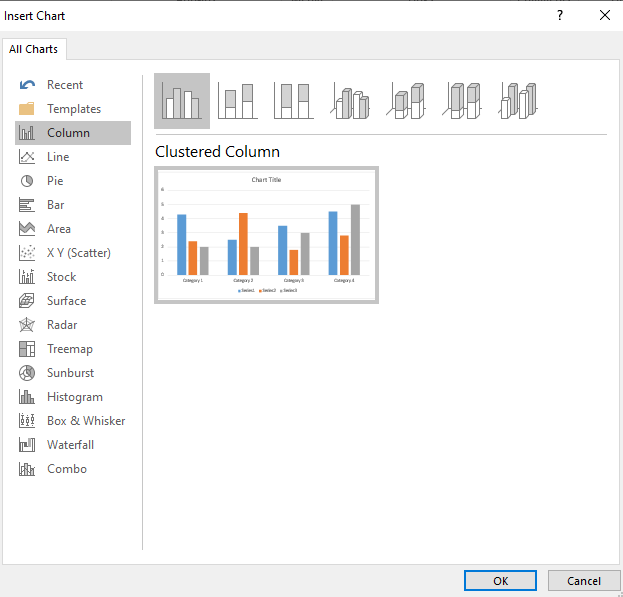623x597 pixels.
Task: Click the Treemap chart icon
Action: point(27,349)
